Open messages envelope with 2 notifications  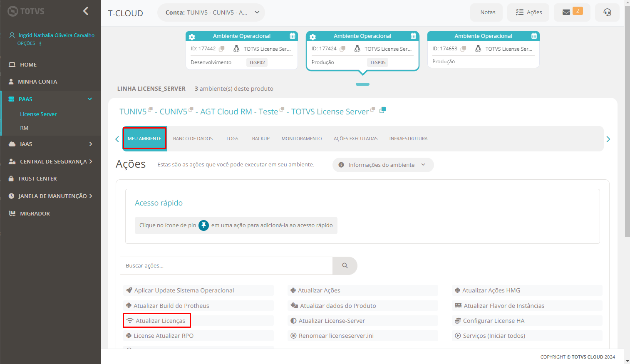(x=572, y=12)
